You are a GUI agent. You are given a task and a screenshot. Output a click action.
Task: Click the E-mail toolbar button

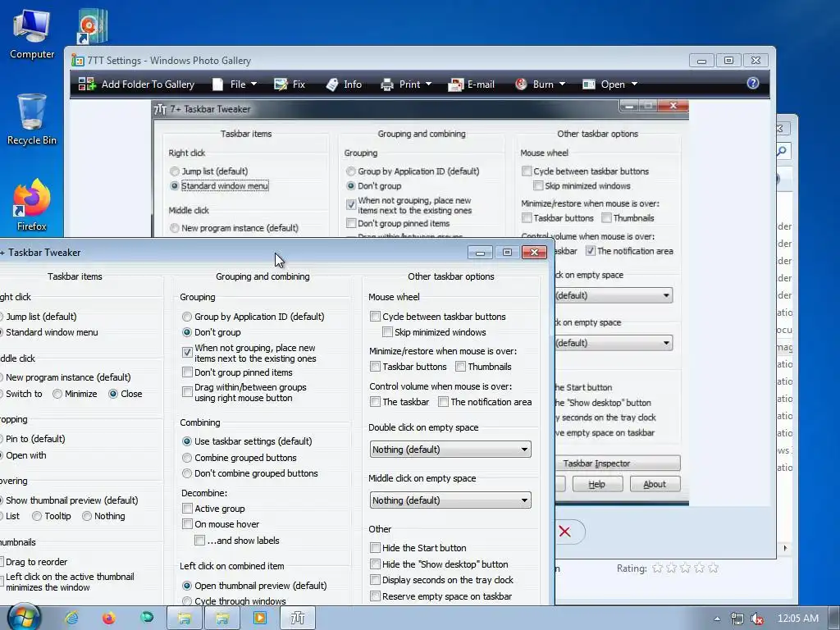tap(472, 84)
